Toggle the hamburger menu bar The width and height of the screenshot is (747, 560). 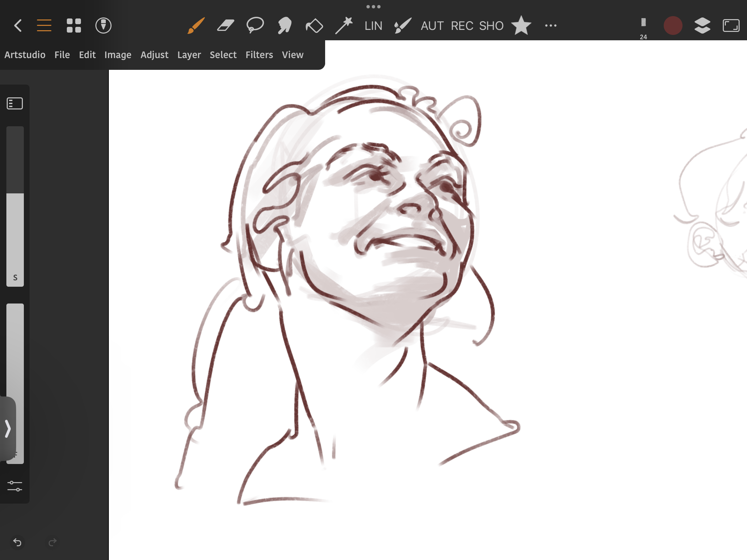coord(44,25)
